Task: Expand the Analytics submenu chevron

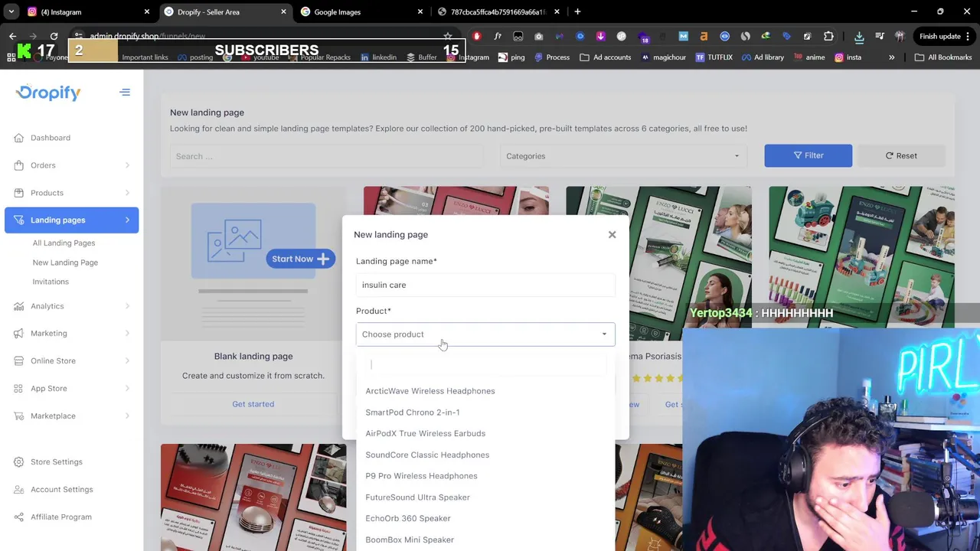Action: [x=127, y=306]
